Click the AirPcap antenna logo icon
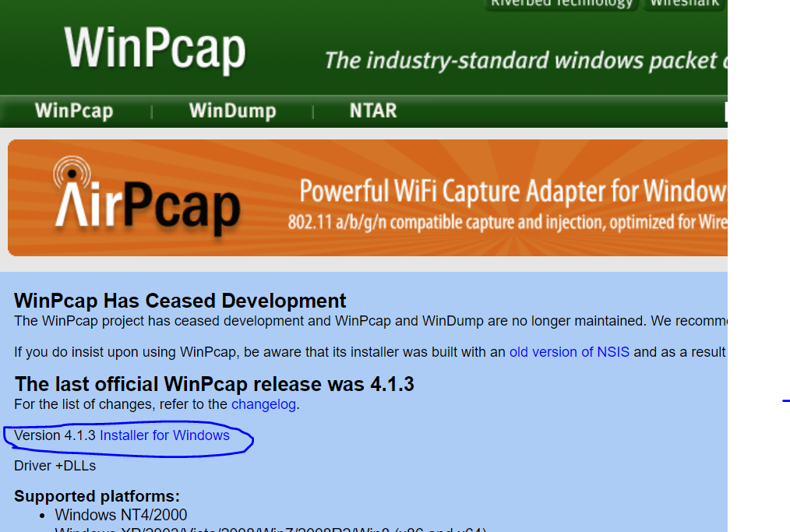Image resolution: width=790 pixels, height=532 pixels. pyautogui.click(x=72, y=173)
